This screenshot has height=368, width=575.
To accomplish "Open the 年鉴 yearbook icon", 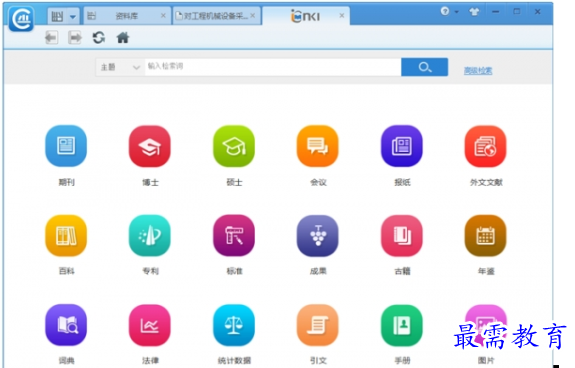I will tap(486, 235).
